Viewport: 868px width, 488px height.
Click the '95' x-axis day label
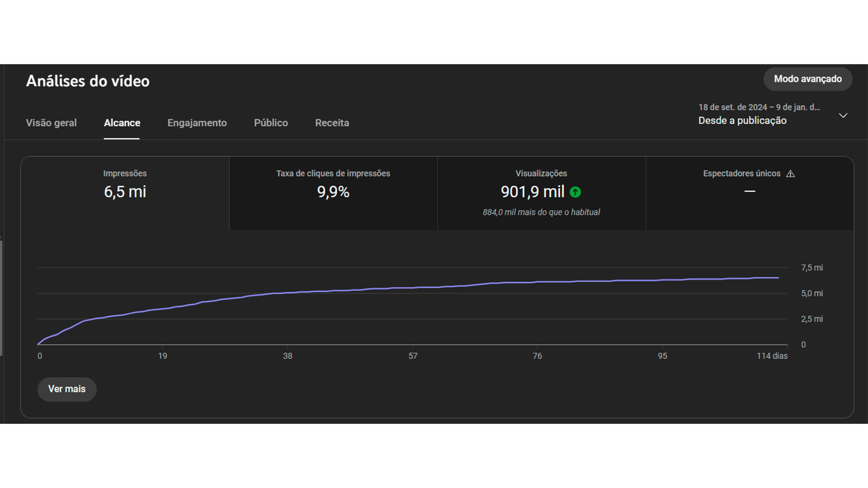[x=662, y=356]
